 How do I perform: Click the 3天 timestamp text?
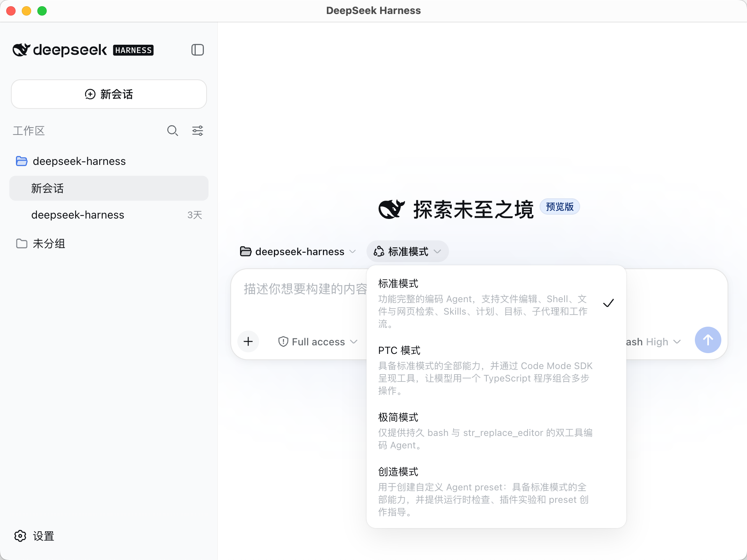[x=195, y=215]
